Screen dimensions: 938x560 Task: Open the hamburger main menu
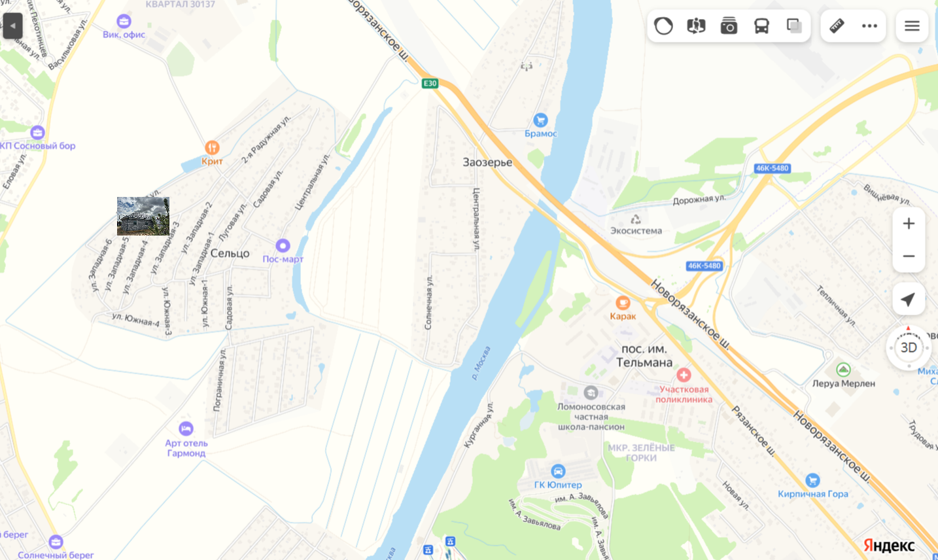point(912,26)
